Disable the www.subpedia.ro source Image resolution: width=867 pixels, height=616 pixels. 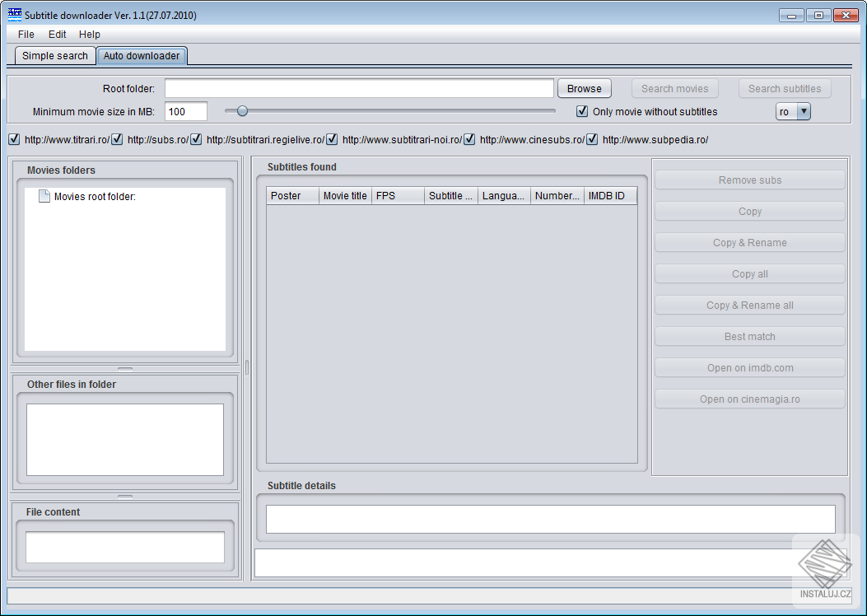[x=592, y=139]
